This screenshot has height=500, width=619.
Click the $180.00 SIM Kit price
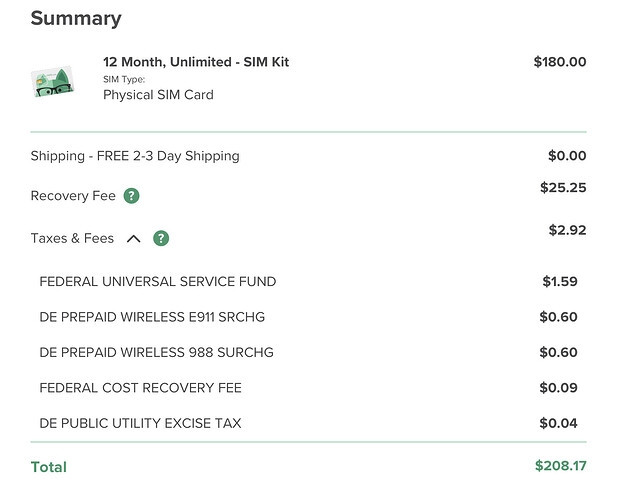coord(559,62)
